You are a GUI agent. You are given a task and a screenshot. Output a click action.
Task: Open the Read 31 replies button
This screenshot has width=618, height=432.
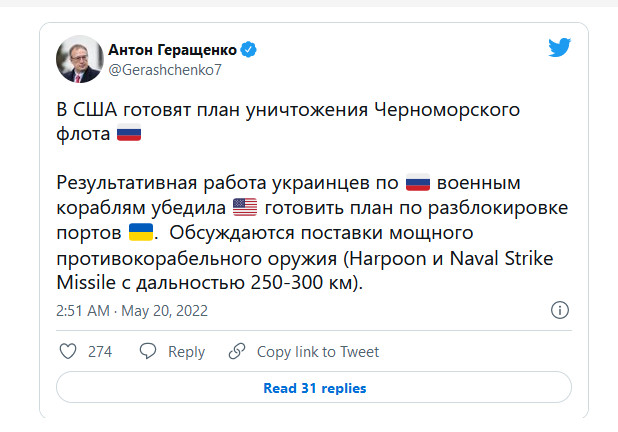(x=314, y=388)
